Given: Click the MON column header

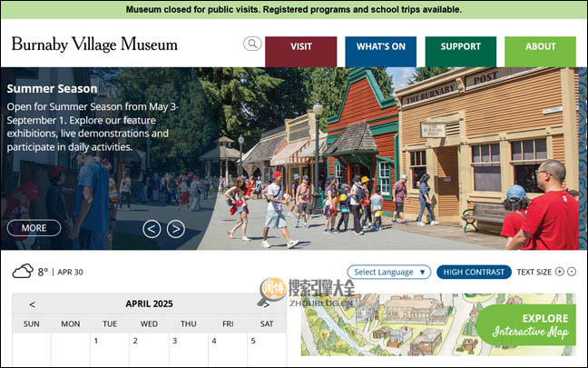Looking at the screenshot, I should click(71, 323).
